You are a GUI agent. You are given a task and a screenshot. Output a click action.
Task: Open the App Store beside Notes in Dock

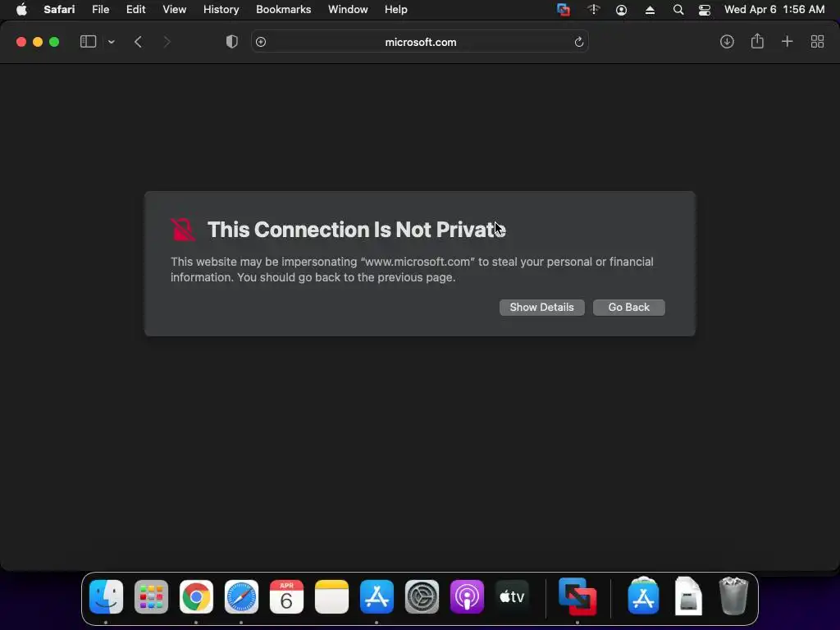pyautogui.click(x=377, y=596)
